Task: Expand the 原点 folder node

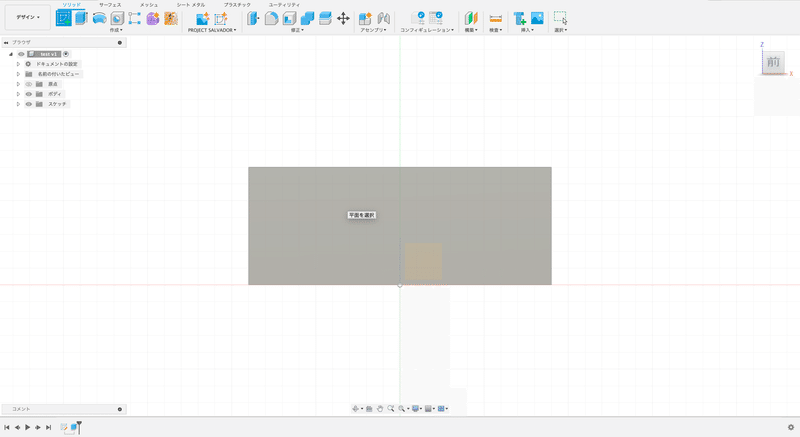Action: point(18,84)
